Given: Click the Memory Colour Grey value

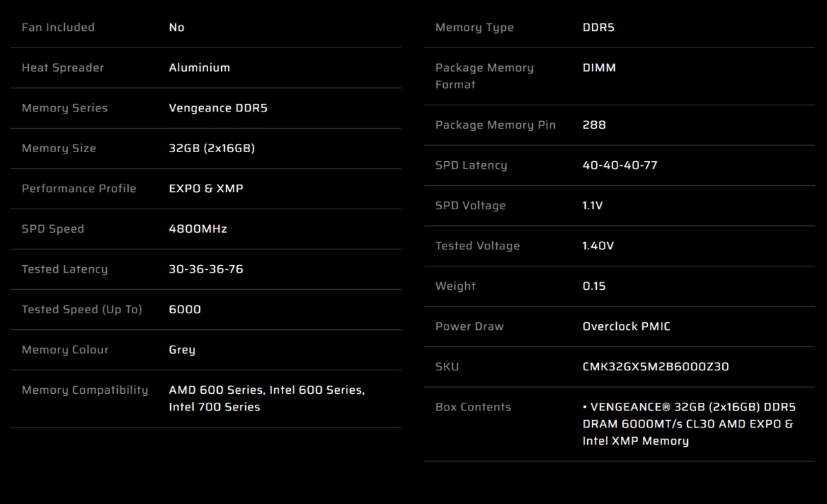Looking at the screenshot, I should tap(182, 350).
